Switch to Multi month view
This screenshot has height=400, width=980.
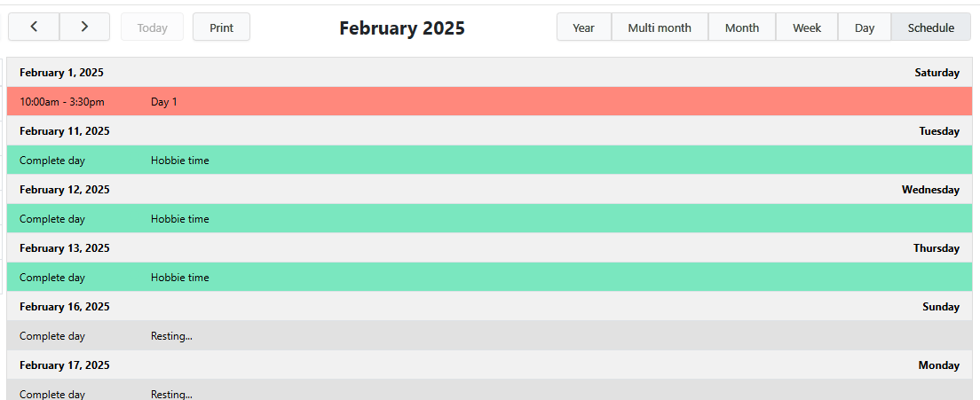pyautogui.click(x=660, y=27)
